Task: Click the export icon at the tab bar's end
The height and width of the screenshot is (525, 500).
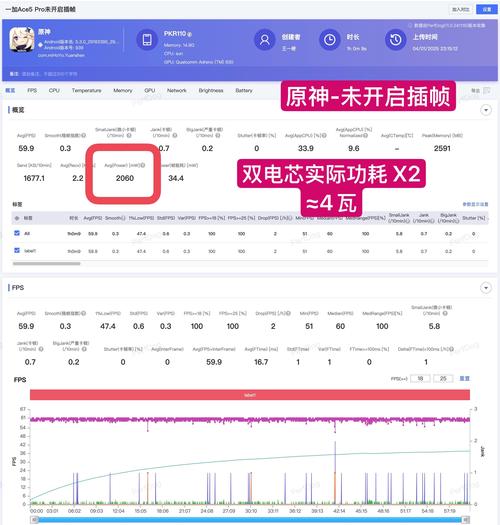Action: coord(487,90)
